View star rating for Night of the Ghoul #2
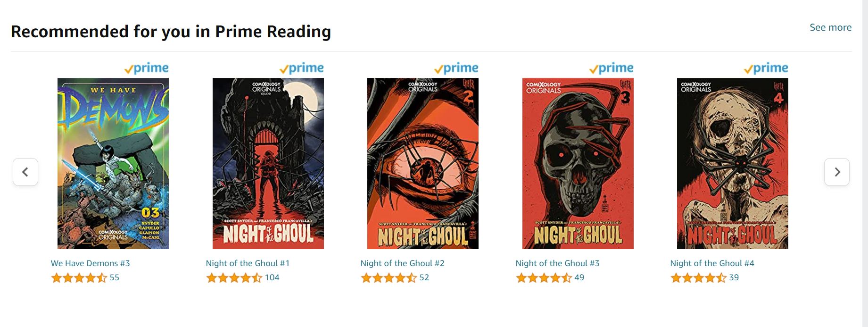 389,277
